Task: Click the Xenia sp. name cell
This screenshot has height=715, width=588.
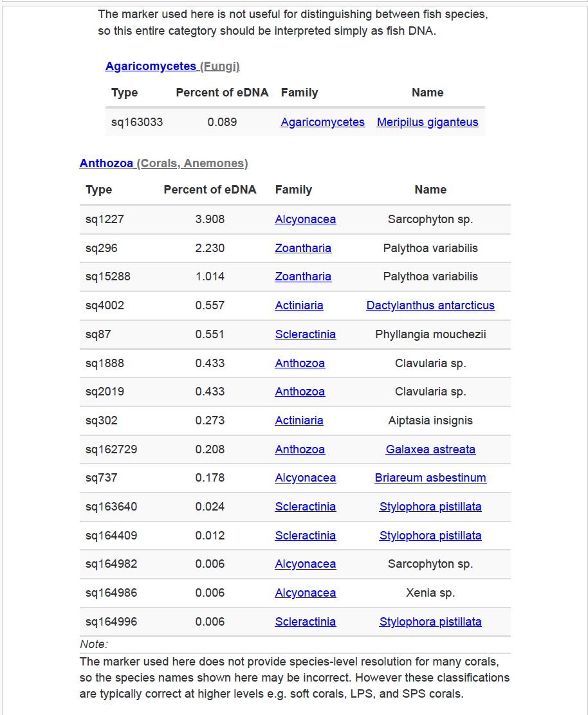Action: [430, 593]
